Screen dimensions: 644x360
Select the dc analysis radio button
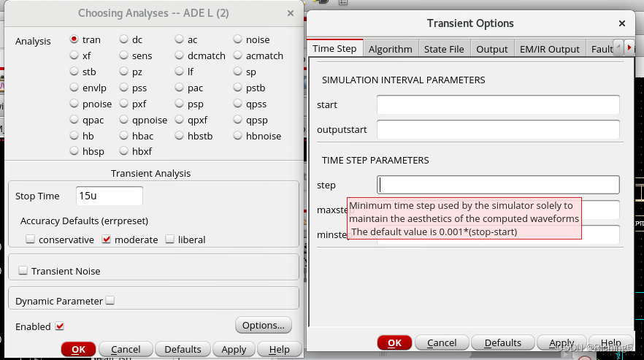tap(124, 39)
